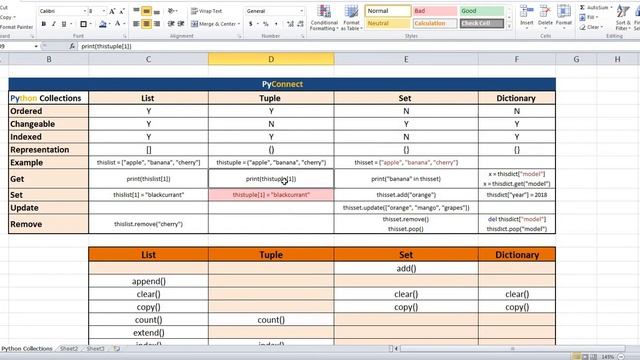
Task: Apply the Check Cell style
Action: coord(482,24)
